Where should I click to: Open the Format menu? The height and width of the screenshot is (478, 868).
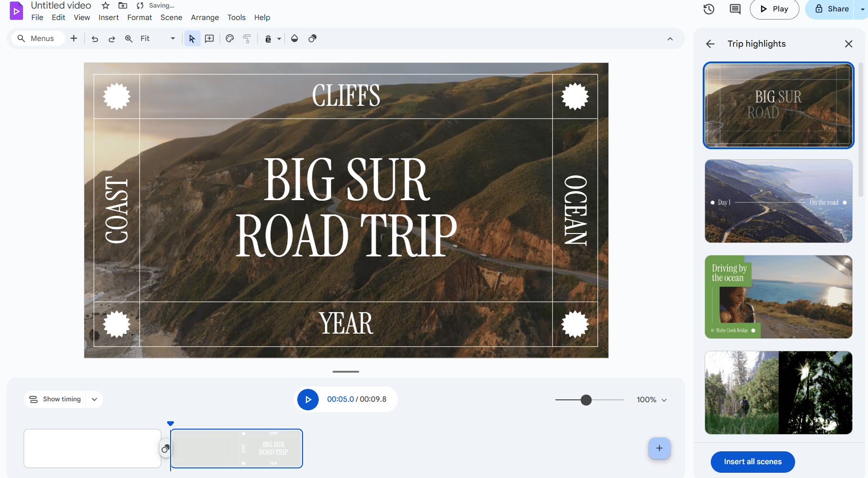(140, 18)
